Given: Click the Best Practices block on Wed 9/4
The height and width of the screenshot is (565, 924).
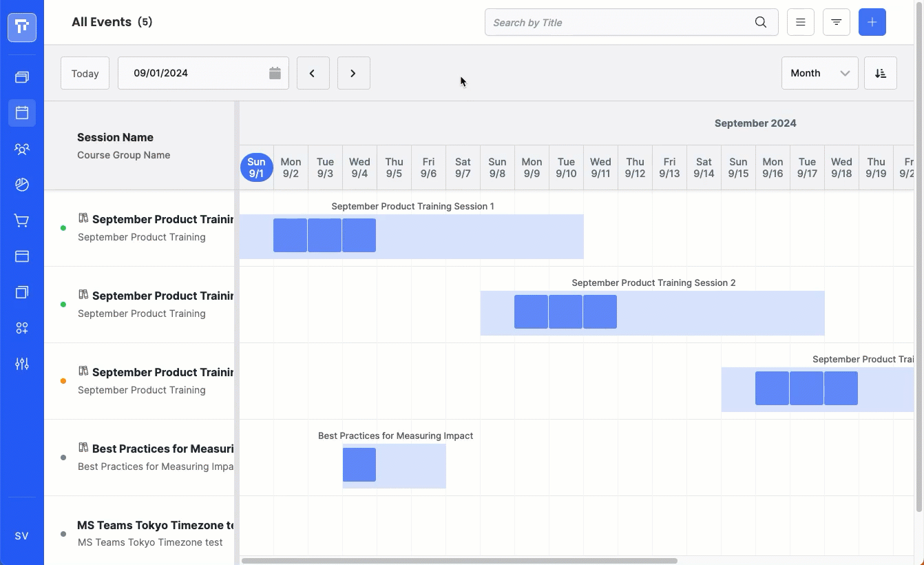Looking at the screenshot, I should 359,464.
